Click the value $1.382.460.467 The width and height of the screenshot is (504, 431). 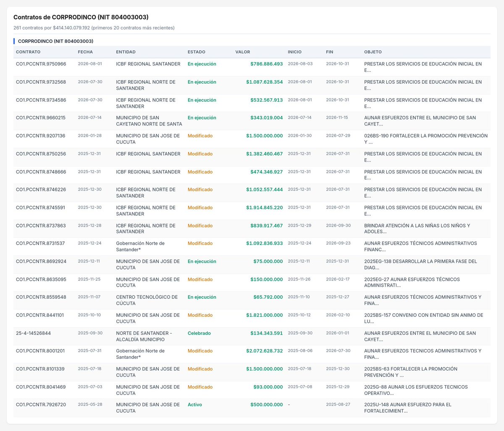point(265,154)
